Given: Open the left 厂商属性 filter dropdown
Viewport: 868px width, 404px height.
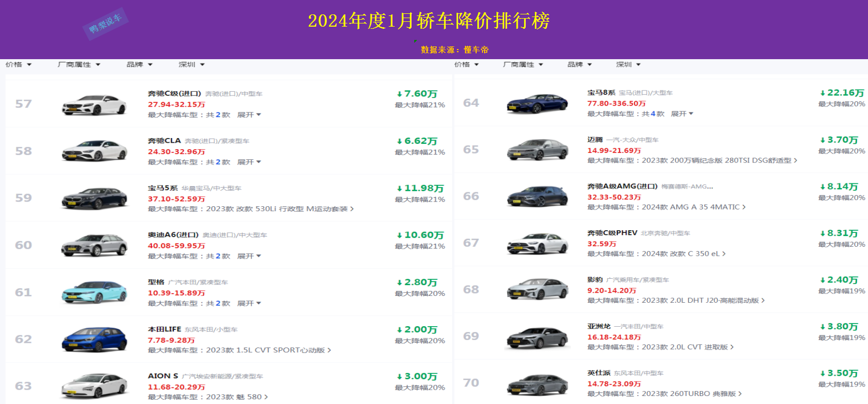Looking at the screenshot, I should tap(78, 64).
